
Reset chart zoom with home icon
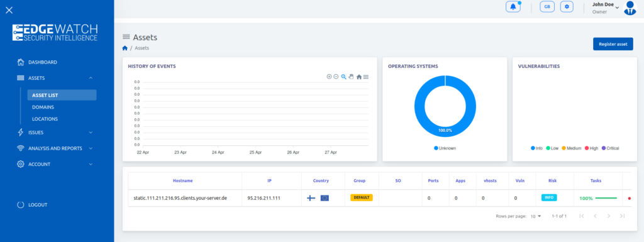(359, 77)
